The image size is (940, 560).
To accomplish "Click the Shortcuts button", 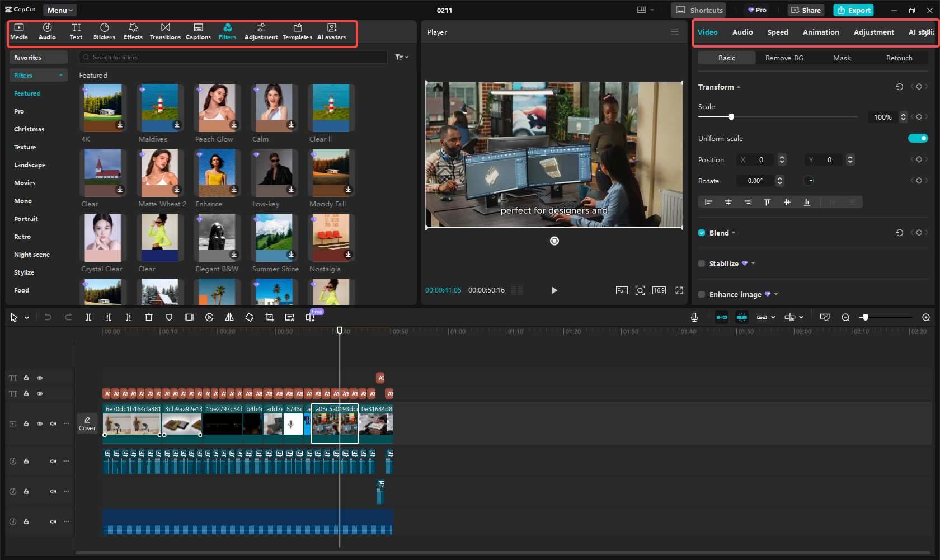I will (x=699, y=10).
